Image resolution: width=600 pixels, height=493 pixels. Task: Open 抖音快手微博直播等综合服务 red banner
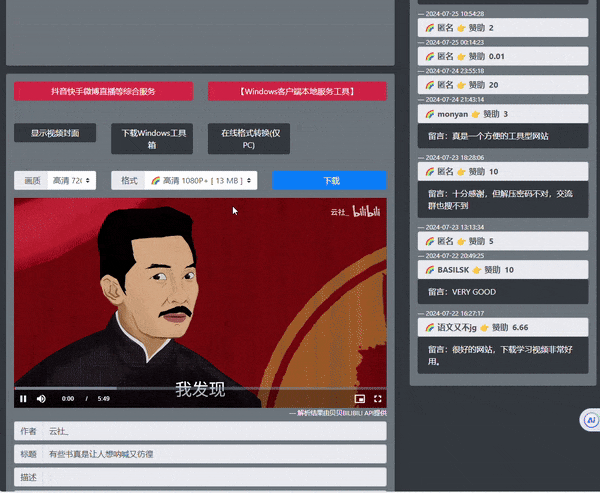103,91
